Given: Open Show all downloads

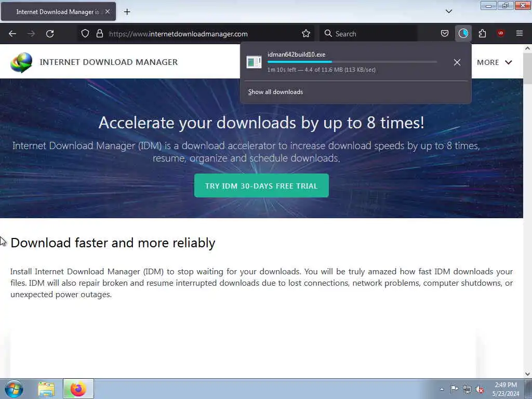Looking at the screenshot, I should click(275, 92).
